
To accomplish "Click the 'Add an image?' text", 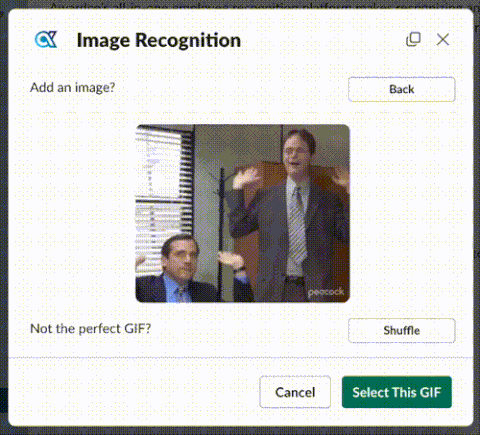I will (73, 88).
